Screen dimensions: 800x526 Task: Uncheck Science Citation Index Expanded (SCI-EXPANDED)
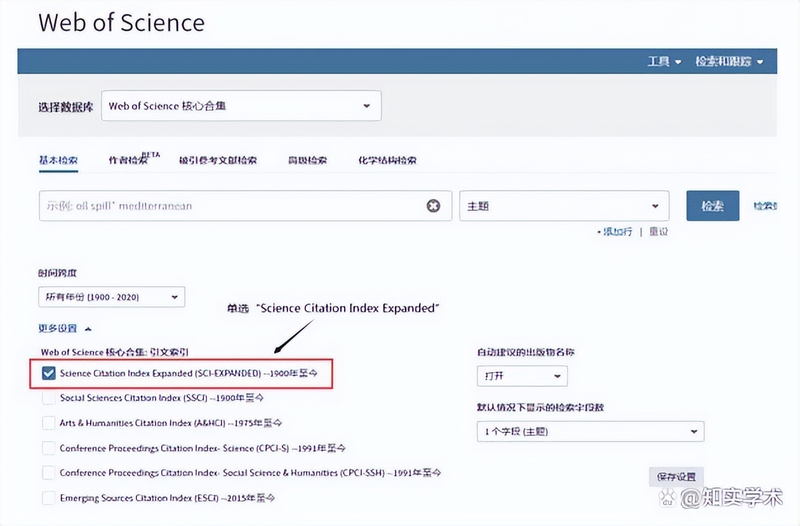pyautogui.click(x=49, y=373)
